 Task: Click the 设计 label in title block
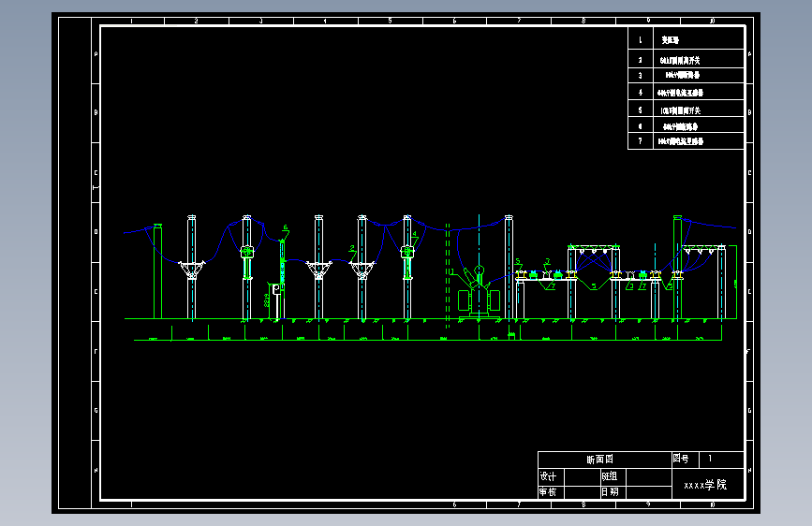[x=548, y=476]
